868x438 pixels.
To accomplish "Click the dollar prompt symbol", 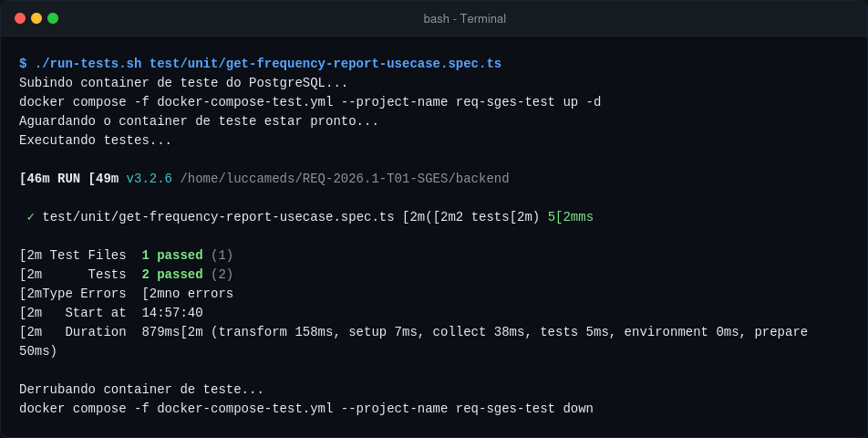I will tap(23, 64).
